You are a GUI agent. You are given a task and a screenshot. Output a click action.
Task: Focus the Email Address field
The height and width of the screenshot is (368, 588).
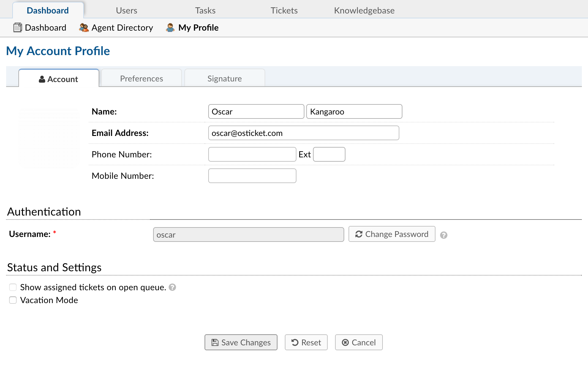[303, 133]
